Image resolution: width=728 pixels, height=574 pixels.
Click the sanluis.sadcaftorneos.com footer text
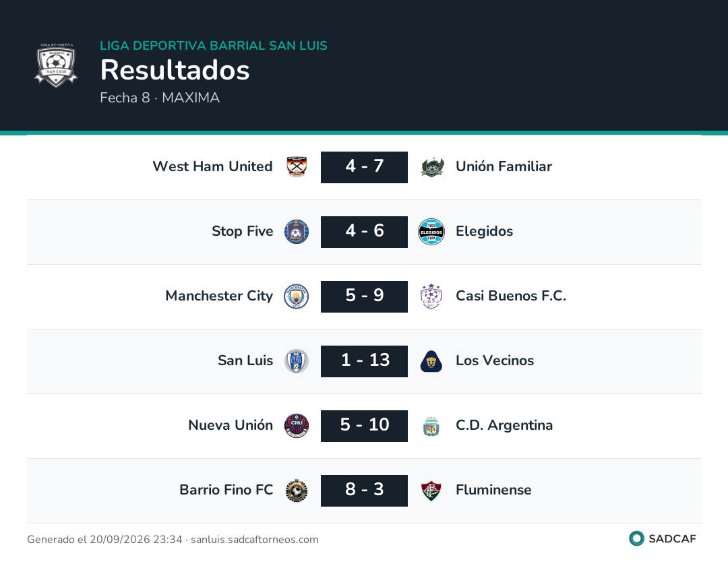click(x=254, y=540)
